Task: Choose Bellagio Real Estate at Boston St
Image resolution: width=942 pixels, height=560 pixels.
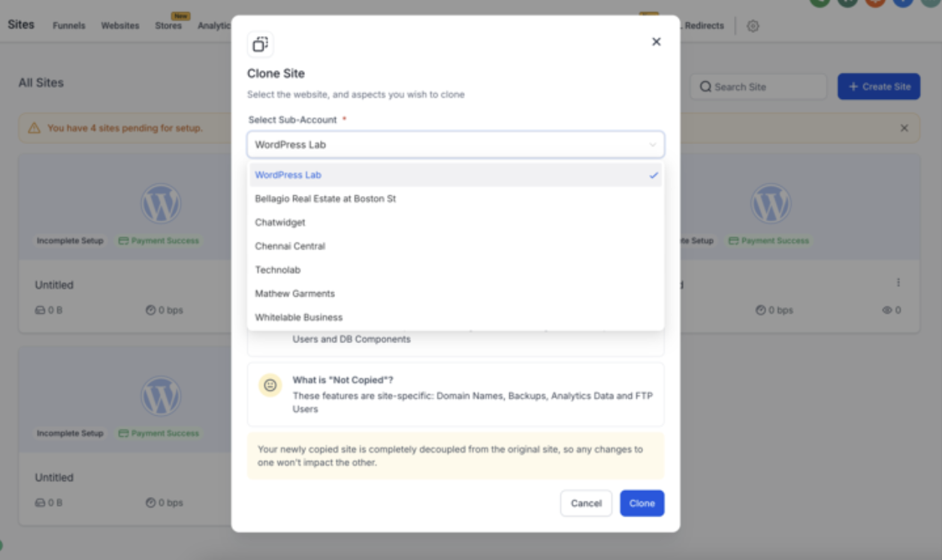Action: click(x=325, y=199)
